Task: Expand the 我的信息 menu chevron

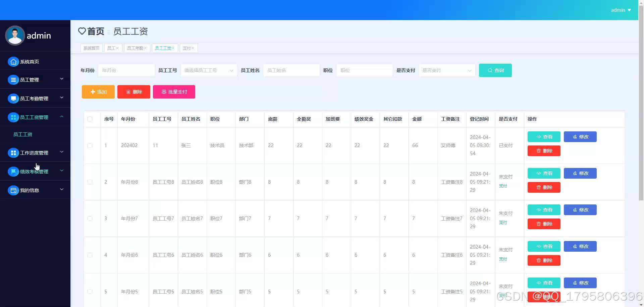Action: tap(62, 189)
